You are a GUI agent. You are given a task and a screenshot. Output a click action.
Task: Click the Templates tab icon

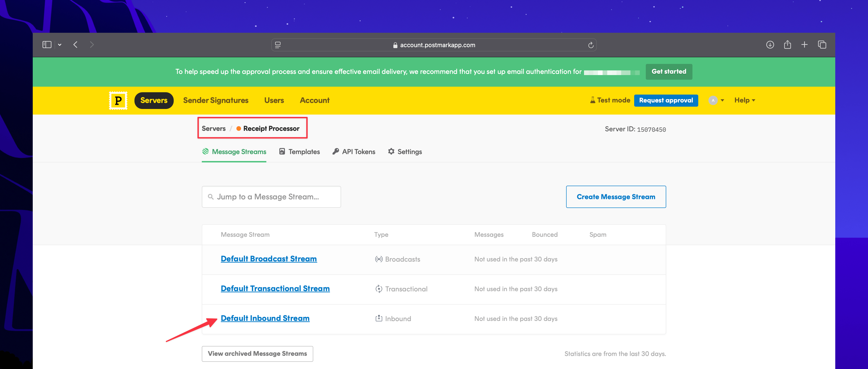coord(282,151)
